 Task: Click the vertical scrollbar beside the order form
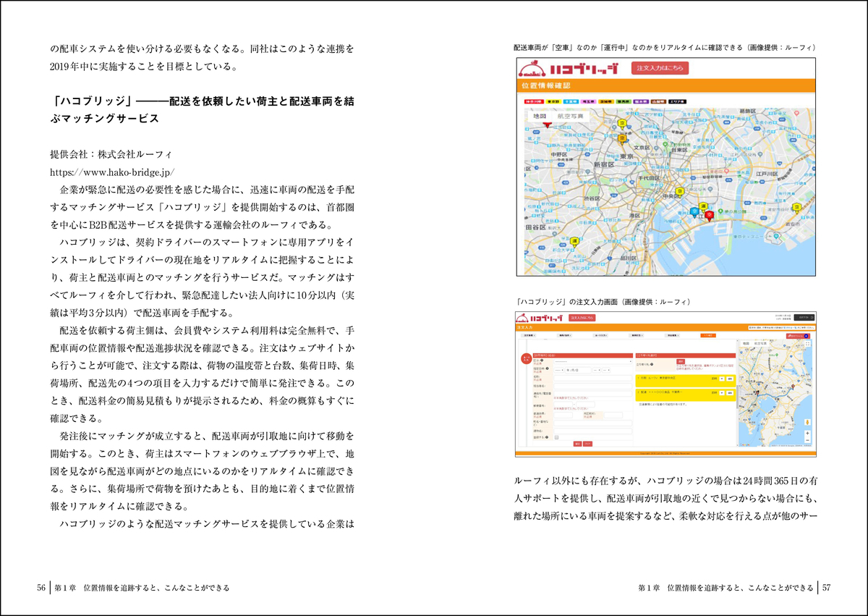737,397
